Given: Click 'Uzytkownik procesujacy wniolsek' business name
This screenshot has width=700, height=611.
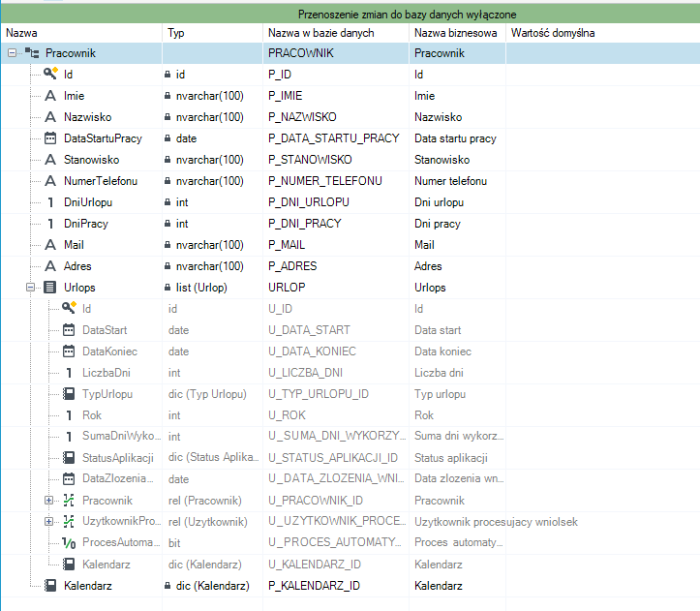Looking at the screenshot, I should point(496,522).
